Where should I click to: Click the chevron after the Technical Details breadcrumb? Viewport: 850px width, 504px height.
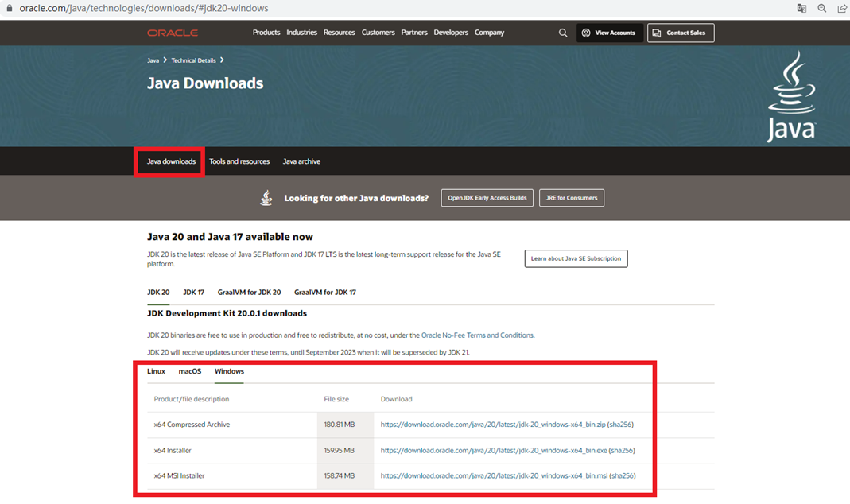(222, 60)
